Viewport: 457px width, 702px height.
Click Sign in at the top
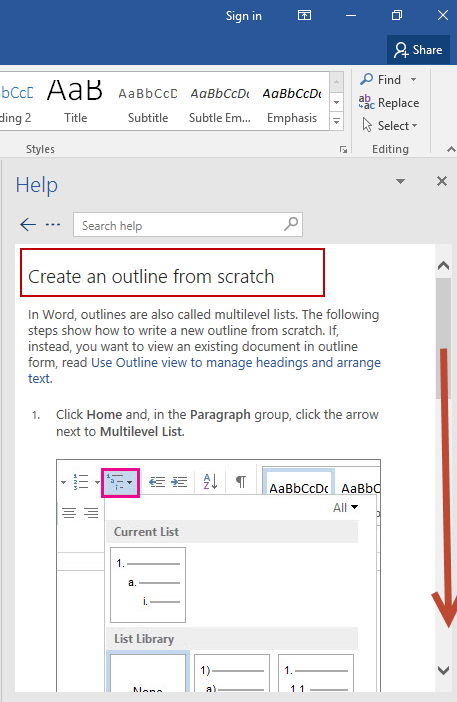pos(243,16)
